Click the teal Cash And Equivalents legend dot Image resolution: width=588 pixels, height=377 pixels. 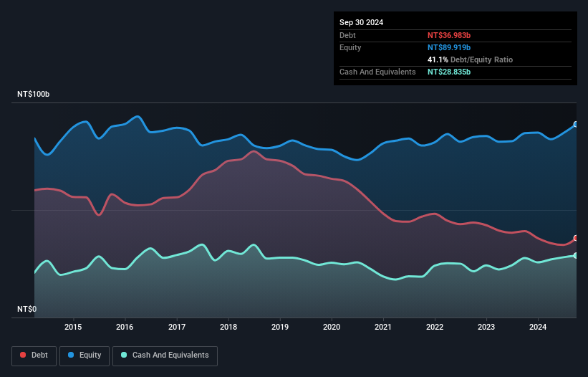(124, 355)
